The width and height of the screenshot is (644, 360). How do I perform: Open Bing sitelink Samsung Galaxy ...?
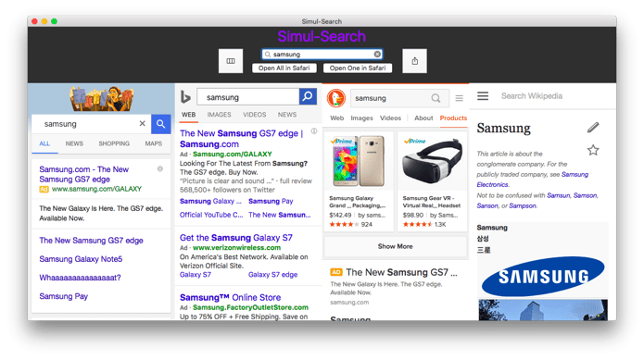coord(210,202)
